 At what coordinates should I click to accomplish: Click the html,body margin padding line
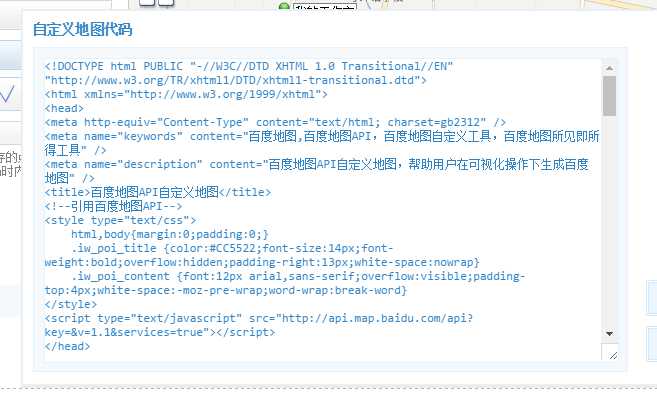click(170, 234)
